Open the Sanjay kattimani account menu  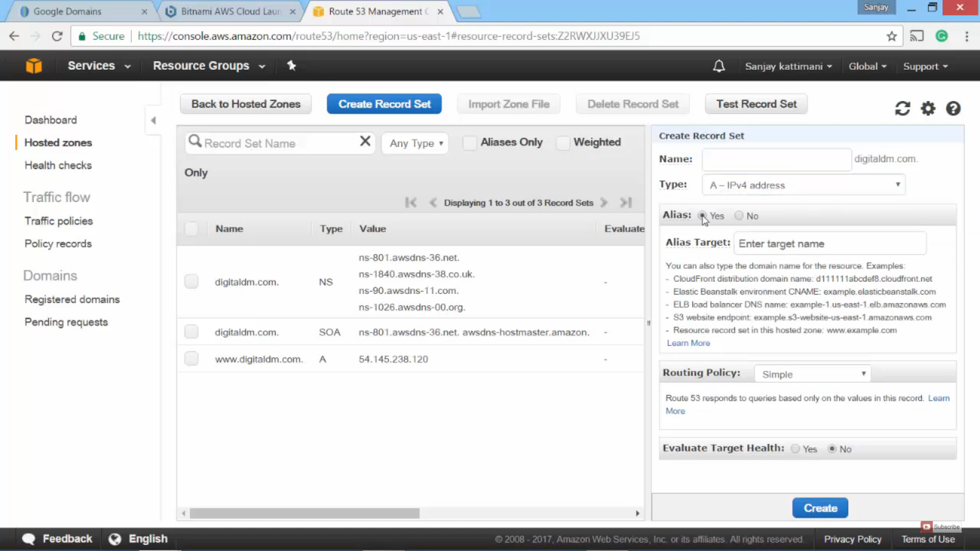pyautogui.click(x=788, y=66)
